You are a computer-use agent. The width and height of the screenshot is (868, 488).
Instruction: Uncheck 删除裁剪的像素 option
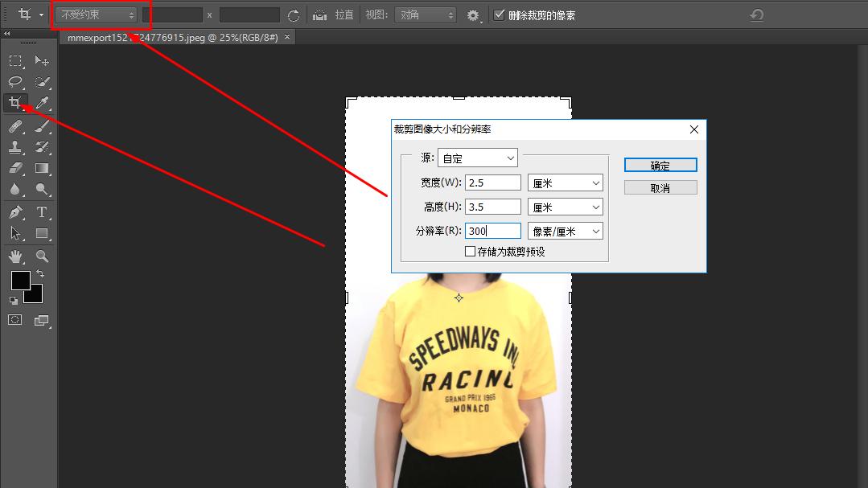(x=500, y=14)
